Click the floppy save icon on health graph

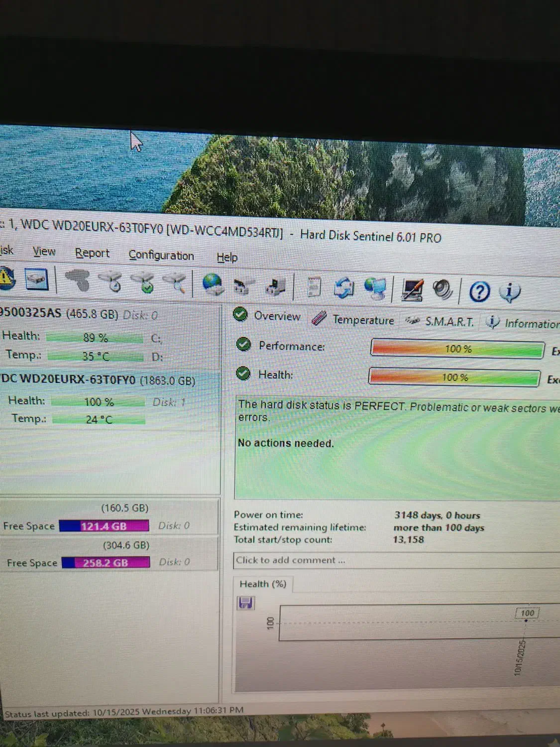(245, 603)
